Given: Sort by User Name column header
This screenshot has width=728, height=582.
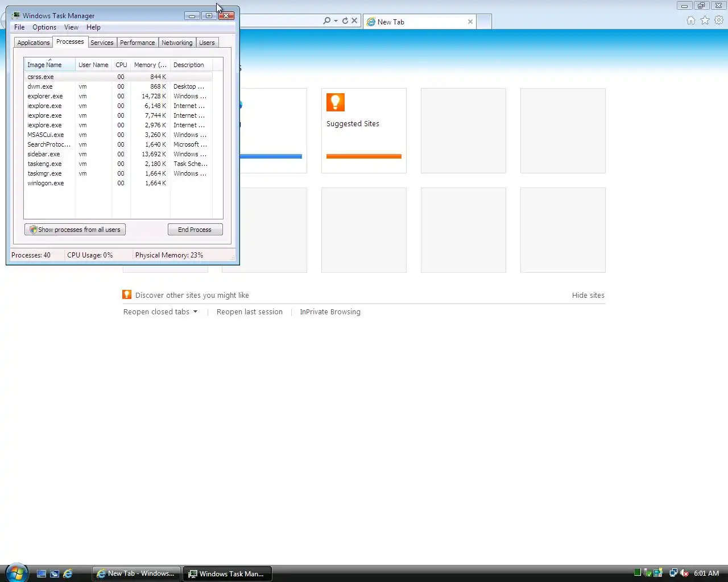Looking at the screenshot, I should click(93, 65).
